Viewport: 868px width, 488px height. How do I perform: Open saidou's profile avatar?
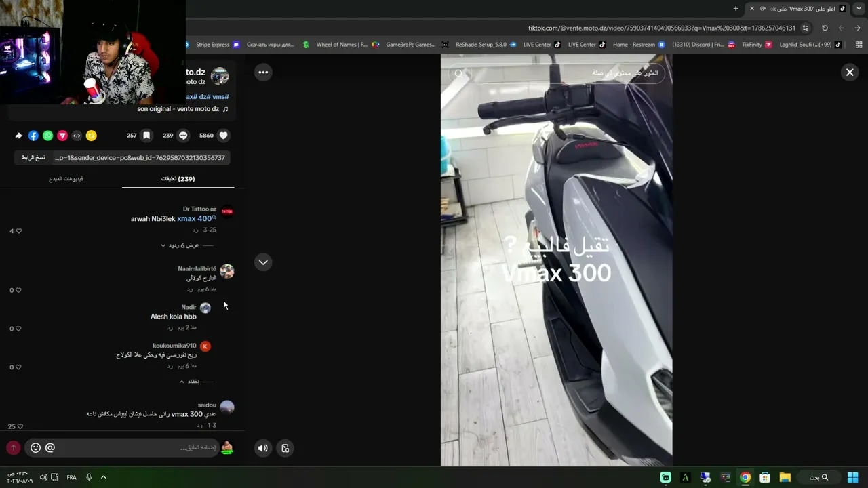[x=227, y=407]
